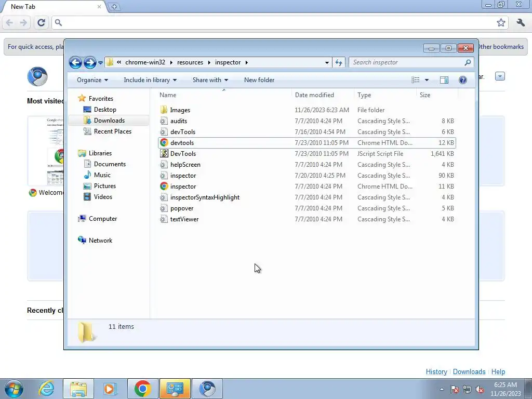
Task: Bookmark page with star icon in Chrome
Action: [x=501, y=23]
